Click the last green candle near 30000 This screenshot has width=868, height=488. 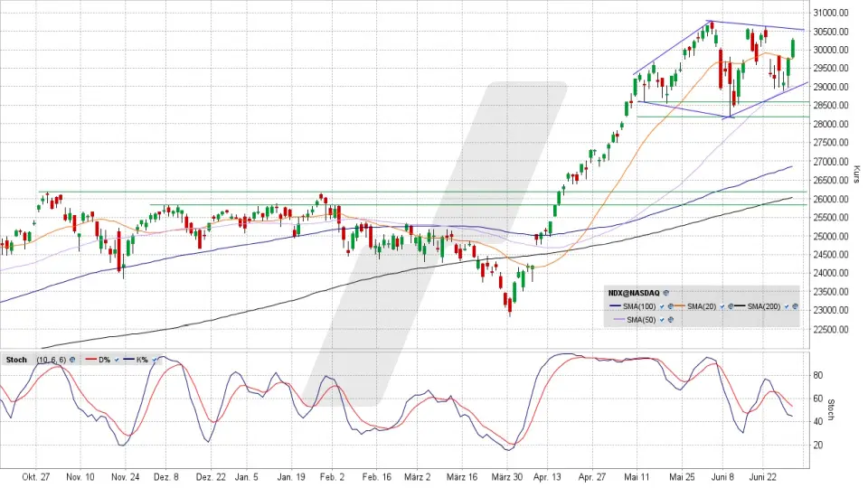[x=793, y=48]
